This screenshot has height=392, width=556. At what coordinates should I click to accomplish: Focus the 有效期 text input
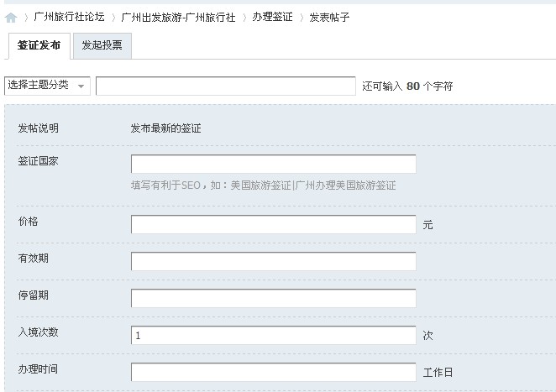pos(273,261)
